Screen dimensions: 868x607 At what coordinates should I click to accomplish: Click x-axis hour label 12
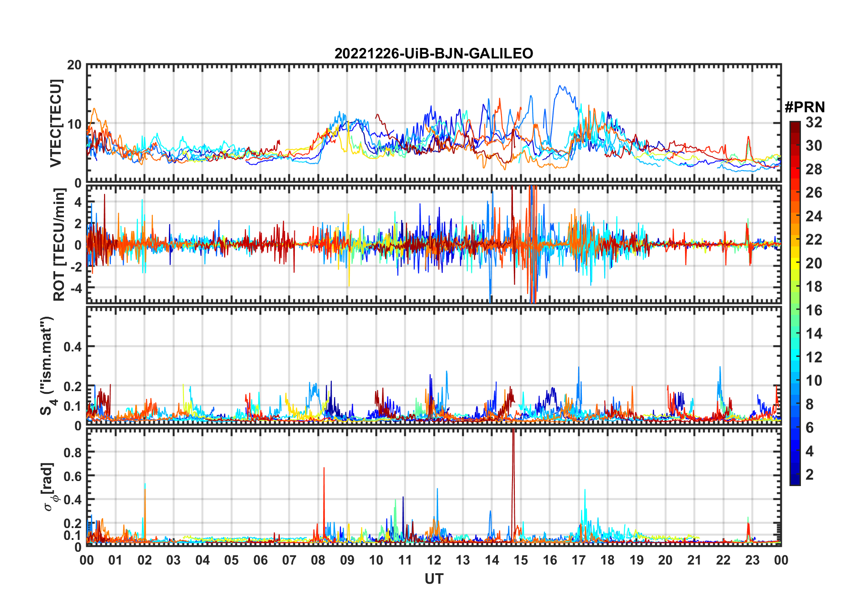click(x=434, y=560)
